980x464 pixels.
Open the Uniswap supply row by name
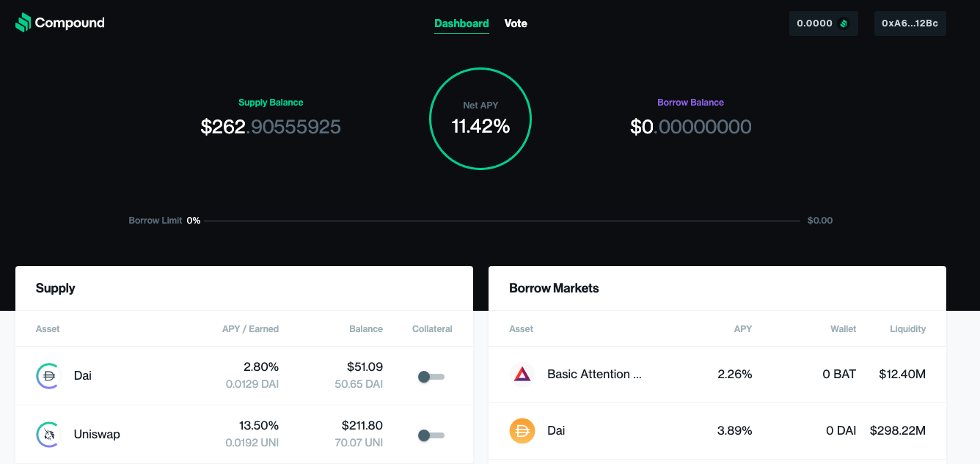[97, 434]
